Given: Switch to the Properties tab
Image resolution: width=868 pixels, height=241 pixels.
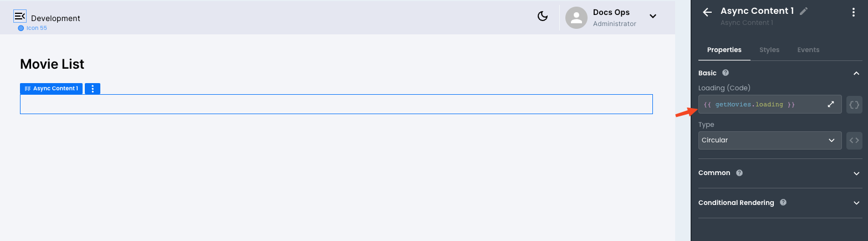Looking at the screenshot, I should (x=724, y=50).
